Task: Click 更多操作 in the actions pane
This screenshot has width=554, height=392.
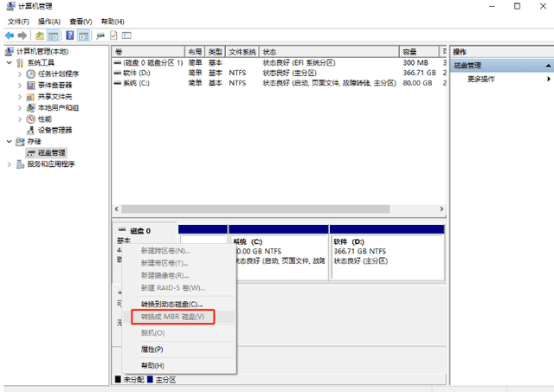Action: click(481, 79)
